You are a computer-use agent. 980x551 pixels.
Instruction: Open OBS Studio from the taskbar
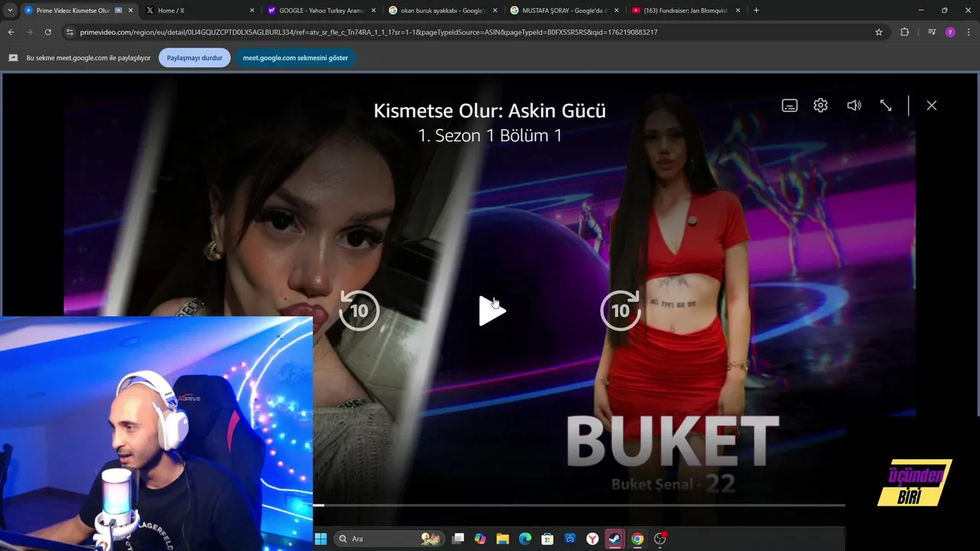click(660, 539)
